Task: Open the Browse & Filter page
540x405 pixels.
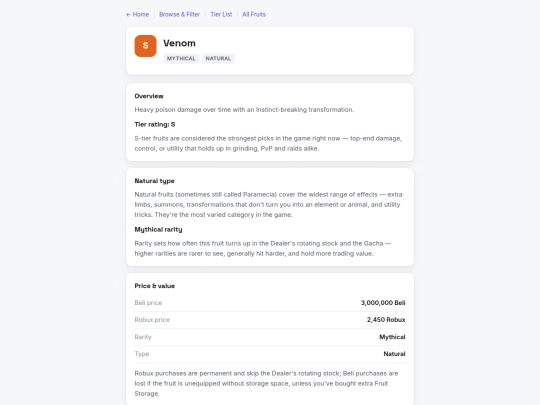Action: click(x=179, y=14)
